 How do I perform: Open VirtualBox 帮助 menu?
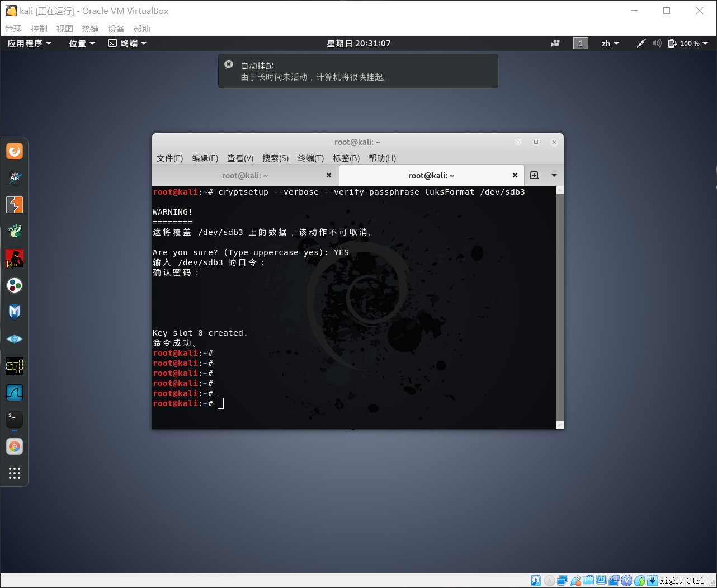[142, 29]
